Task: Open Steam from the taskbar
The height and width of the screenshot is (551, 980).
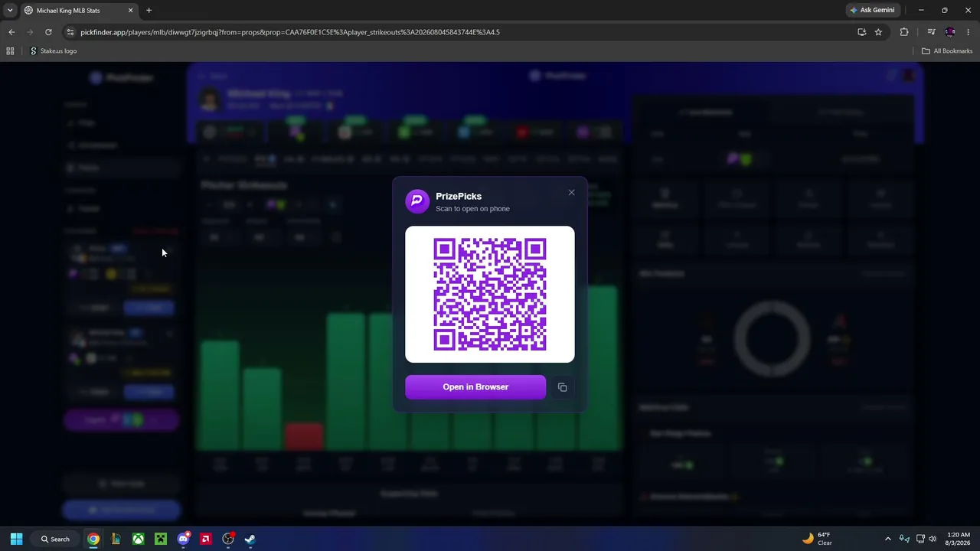Action: pyautogui.click(x=250, y=539)
